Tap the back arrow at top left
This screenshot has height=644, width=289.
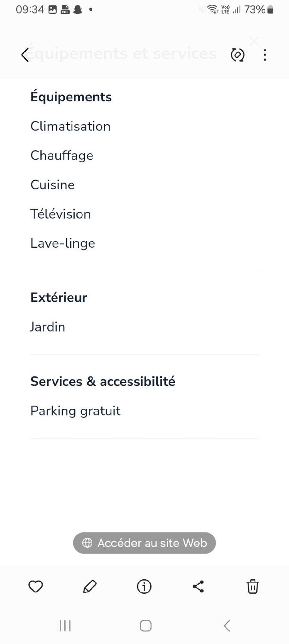[x=25, y=55]
